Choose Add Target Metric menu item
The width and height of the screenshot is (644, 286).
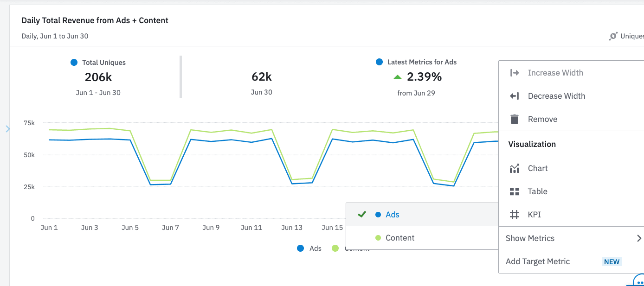[x=537, y=261]
